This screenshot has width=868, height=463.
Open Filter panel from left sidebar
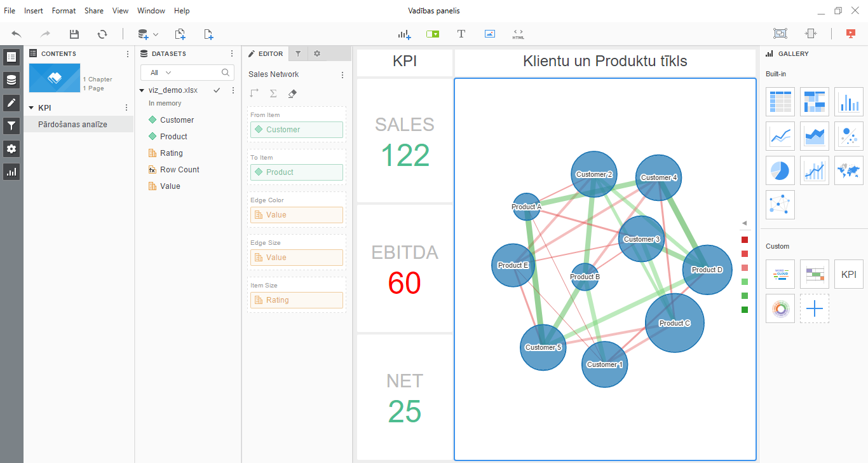point(11,126)
